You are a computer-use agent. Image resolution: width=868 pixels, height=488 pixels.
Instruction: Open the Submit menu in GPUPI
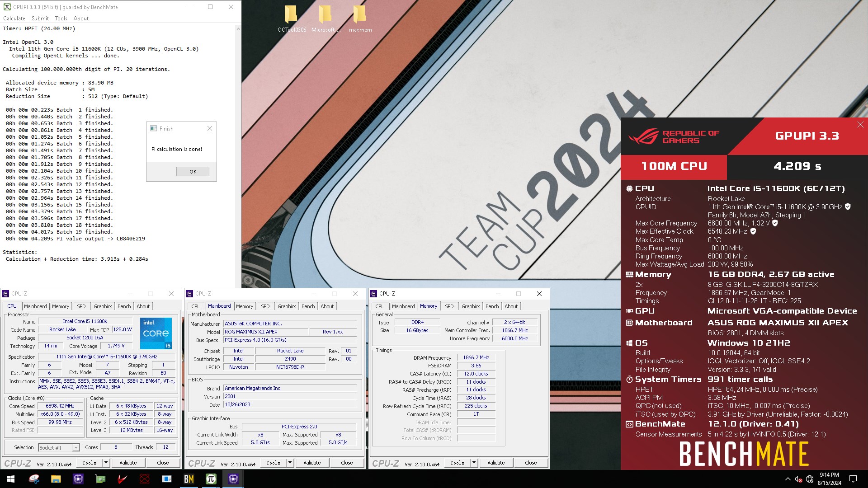(40, 19)
